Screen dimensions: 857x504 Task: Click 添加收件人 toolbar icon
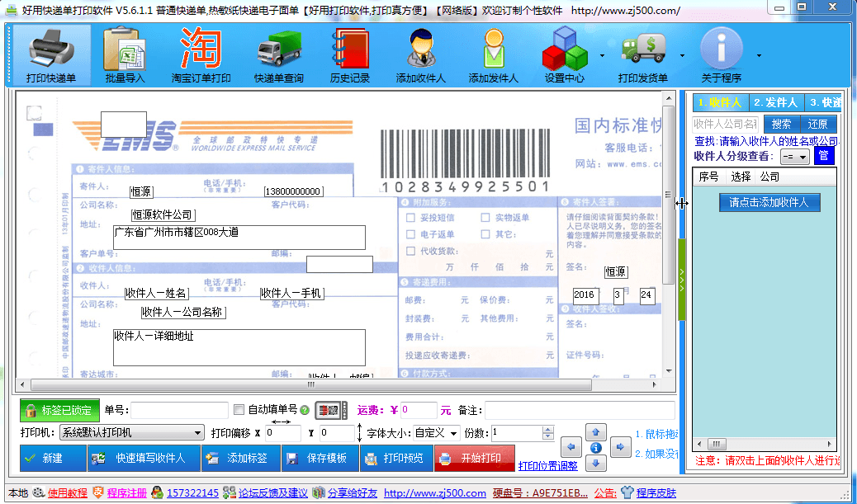(420, 55)
